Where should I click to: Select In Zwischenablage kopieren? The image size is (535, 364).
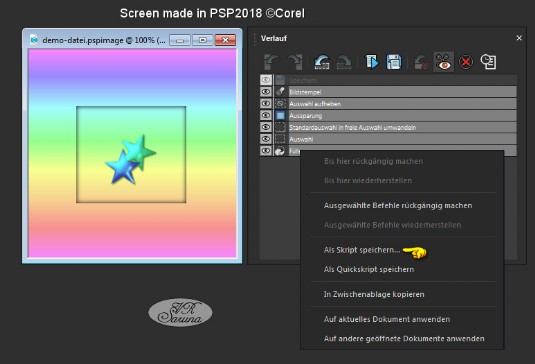[x=374, y=294]
